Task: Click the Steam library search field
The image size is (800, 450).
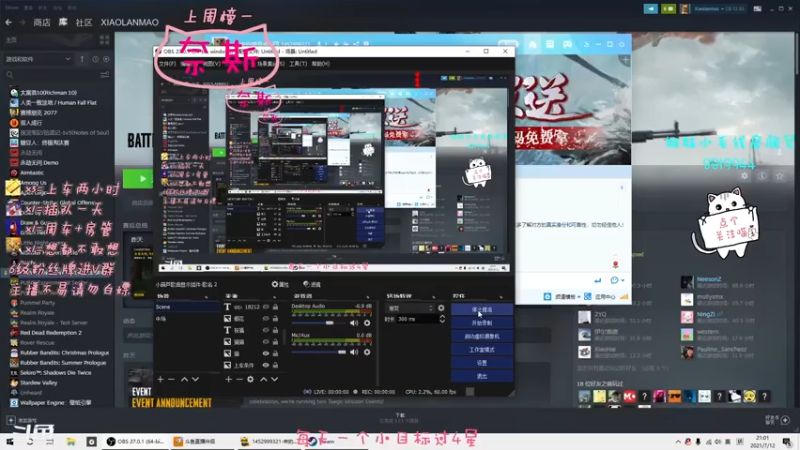Action: click(x=56, y=75)
